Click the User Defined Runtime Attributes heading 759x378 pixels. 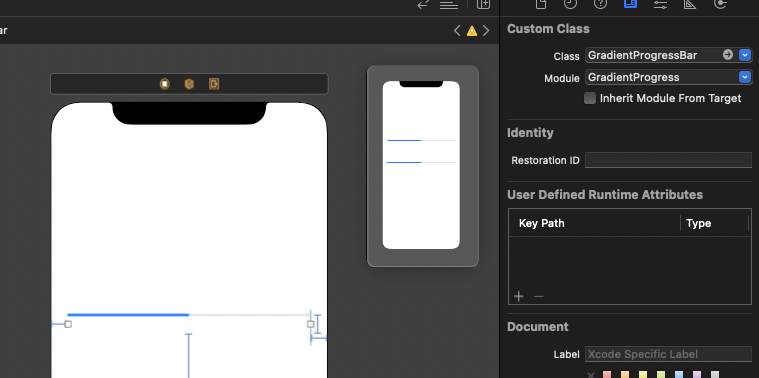coord(605,195)
